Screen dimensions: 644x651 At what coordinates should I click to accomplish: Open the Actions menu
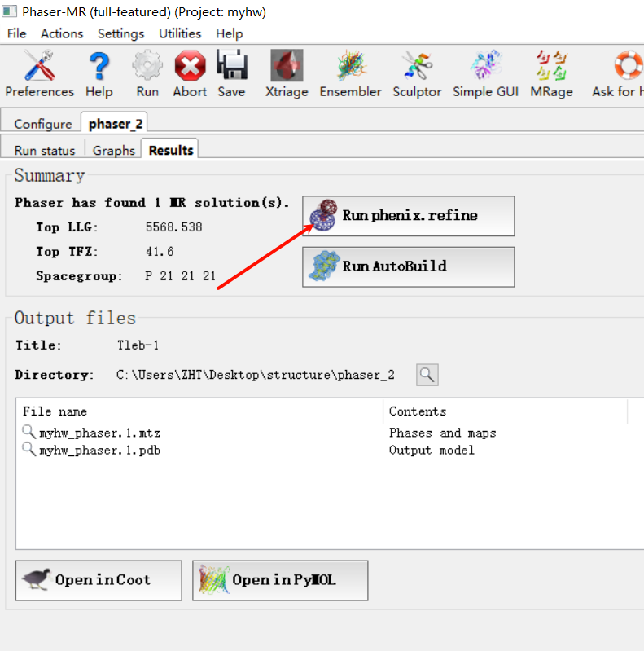pos(62,33)
